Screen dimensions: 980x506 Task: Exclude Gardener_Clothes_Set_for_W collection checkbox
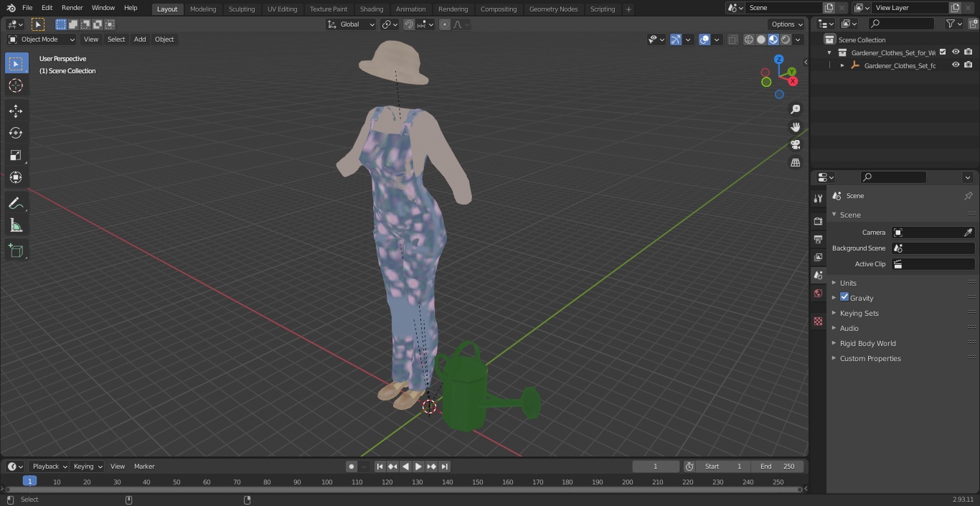943,52
